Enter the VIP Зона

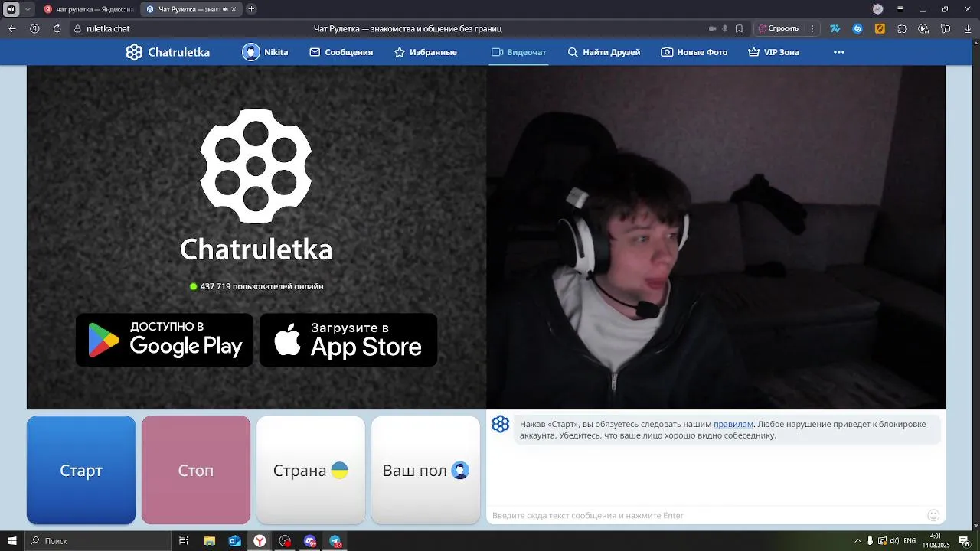click(x=773, y=52)
